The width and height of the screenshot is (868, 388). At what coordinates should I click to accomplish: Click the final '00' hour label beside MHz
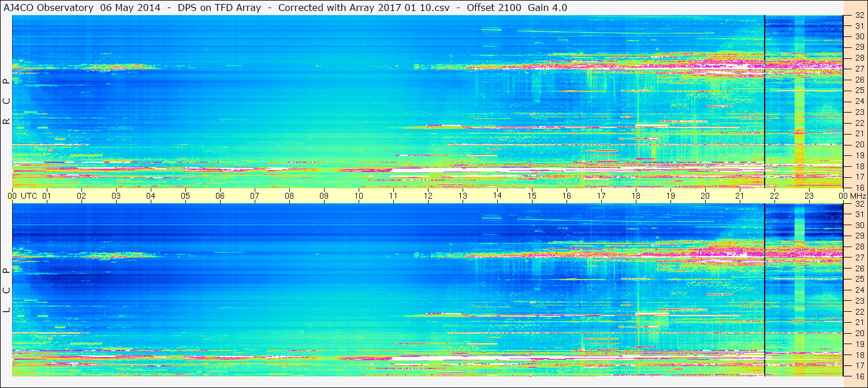click(x=843, y=196)
